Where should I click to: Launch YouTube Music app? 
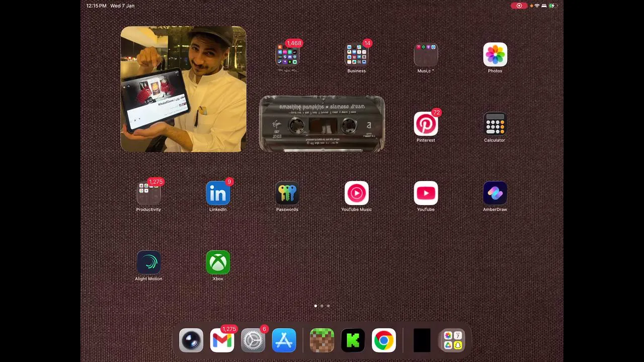click(x=357, y=194)
